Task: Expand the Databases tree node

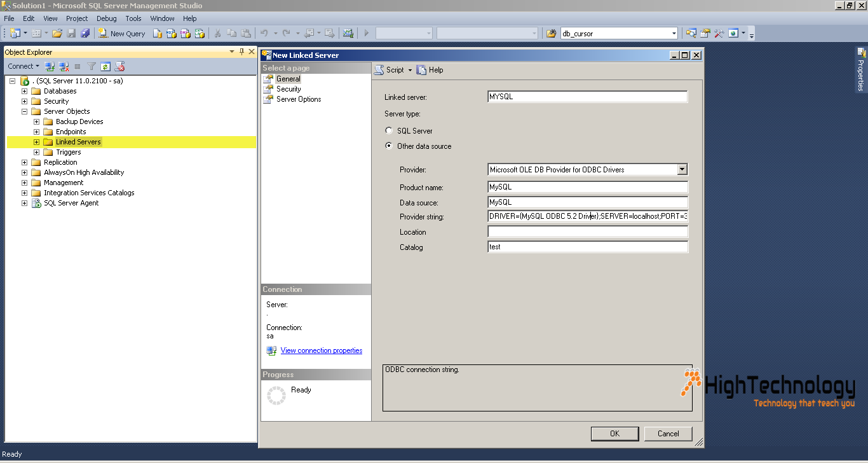Action: tap(25, 91)
